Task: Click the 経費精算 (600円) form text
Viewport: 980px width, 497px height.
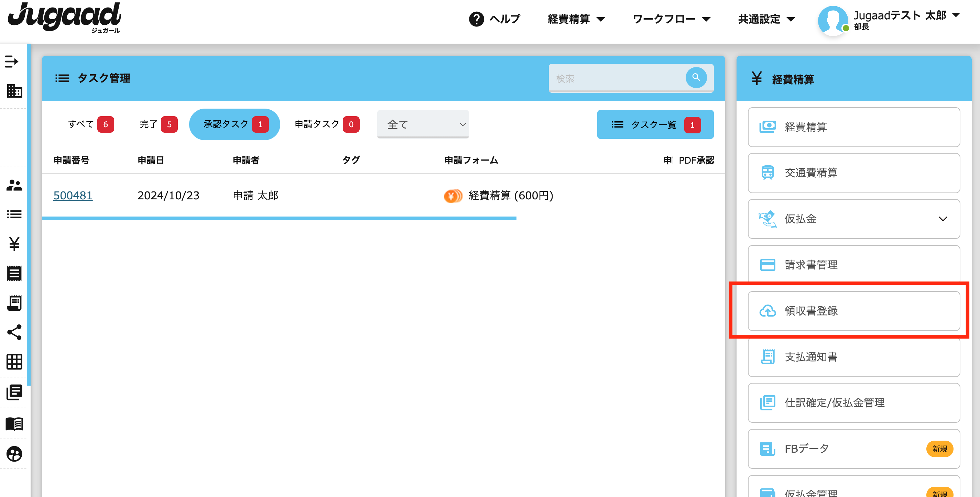Action: click(x=511, y=196)
